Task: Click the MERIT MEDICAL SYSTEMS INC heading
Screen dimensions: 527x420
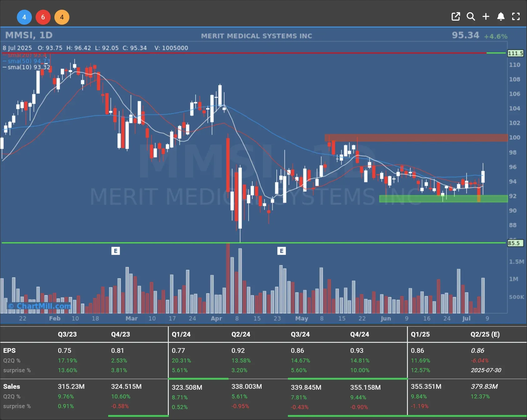Action: (256, 36)
